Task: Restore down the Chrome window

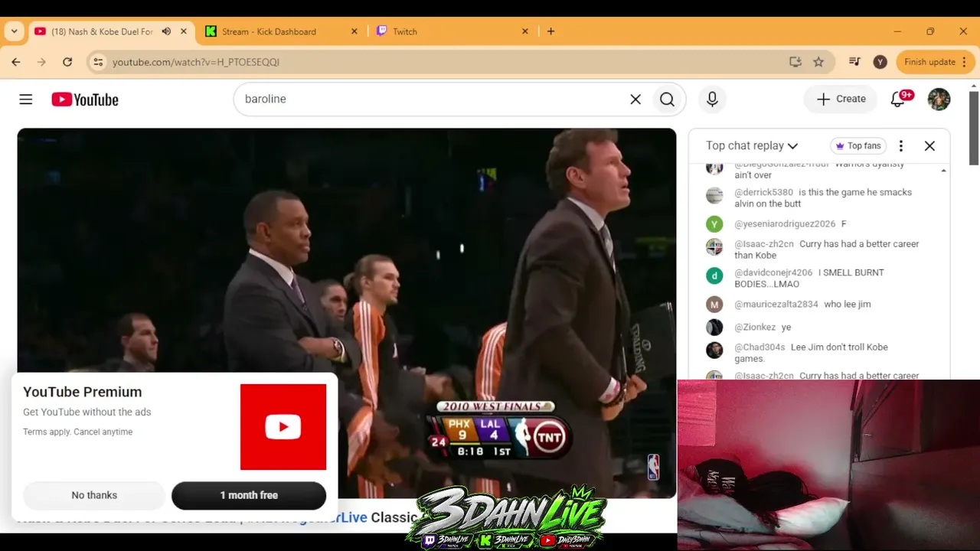Action: pyautogui.click(x=930, y=31)
